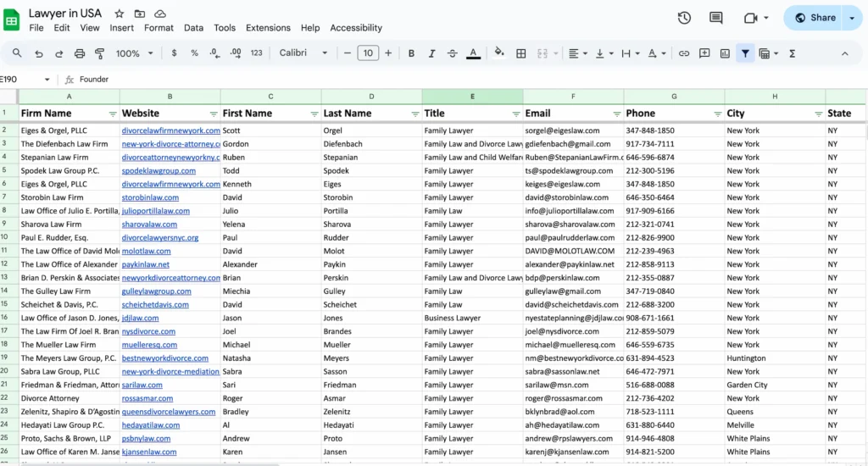Add a comment from toolbar
The image size is (868, 466).
pos(704,53)
